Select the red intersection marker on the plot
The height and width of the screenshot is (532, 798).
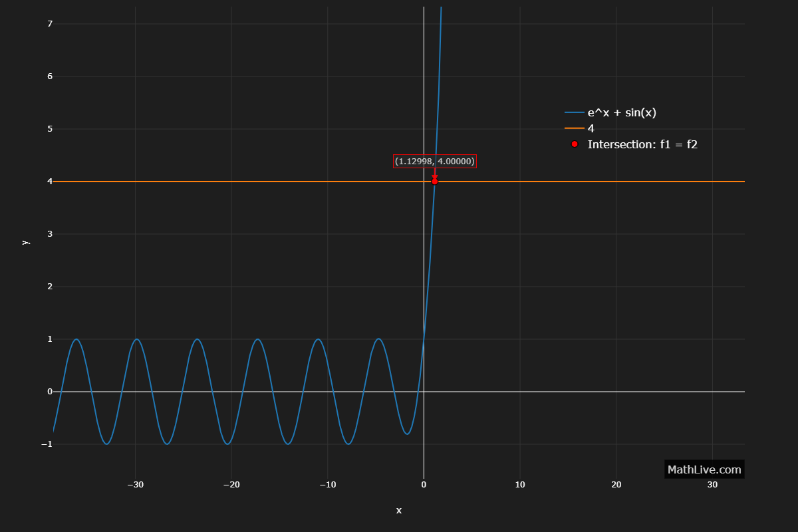coord(435,182)
